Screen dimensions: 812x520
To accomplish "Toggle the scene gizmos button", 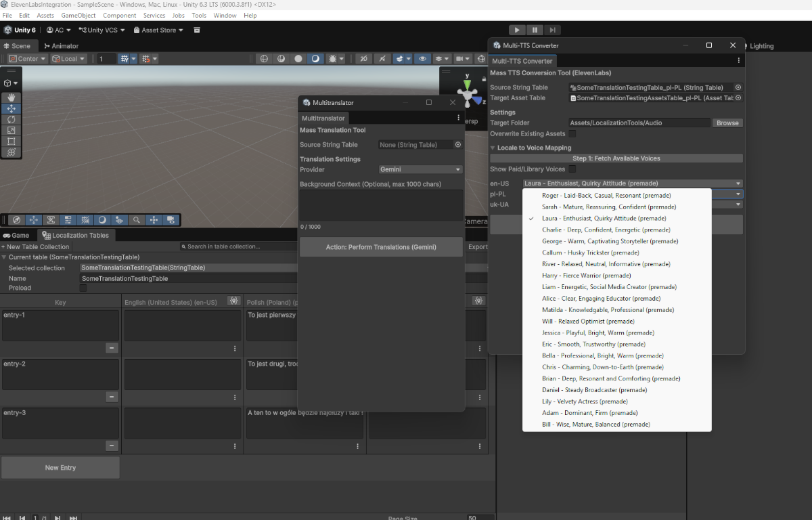I will [482, 59].
